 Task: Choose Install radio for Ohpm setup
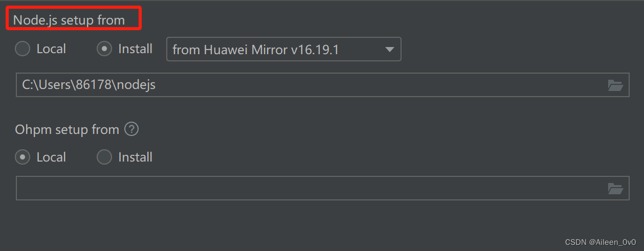[104, 157]
